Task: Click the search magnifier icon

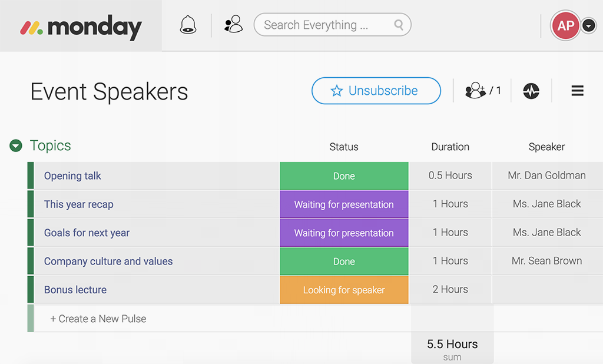Action: [399, 25]
